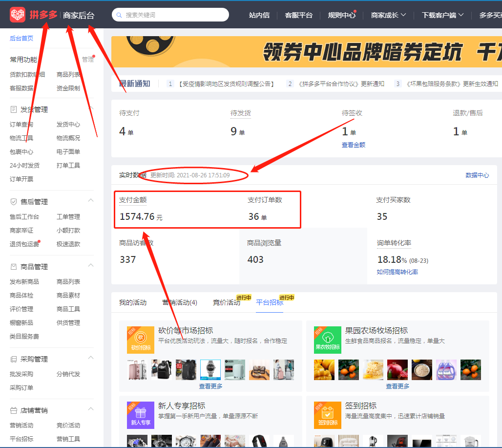Screen dimensions: 502x448
Task: Click the pink suitcase product thumbnail
Action: pos(137,369)
